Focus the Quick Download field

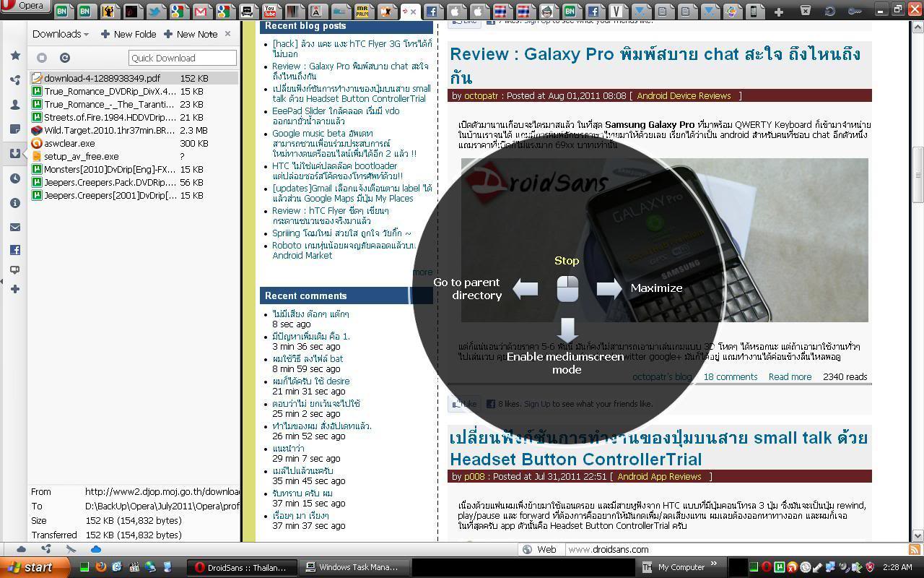tap(183, 58)
